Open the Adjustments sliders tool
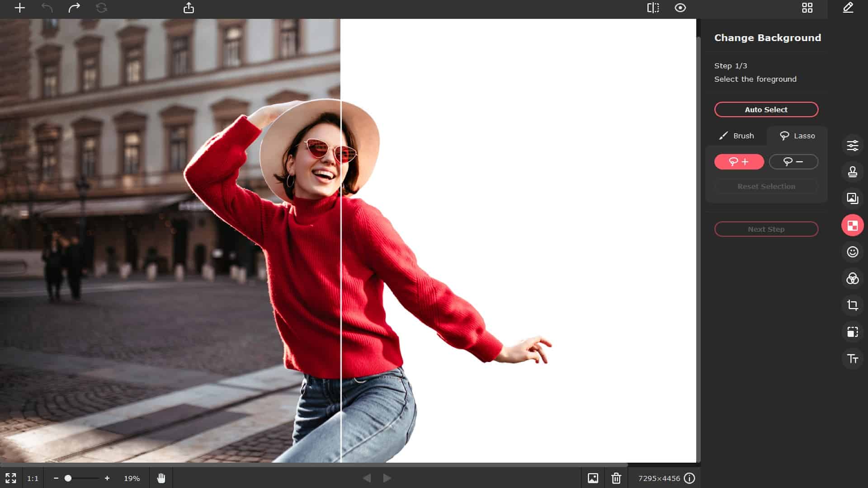Image resolution: width=868 pixels, height=488 pixels. click(x=852, y=145)
